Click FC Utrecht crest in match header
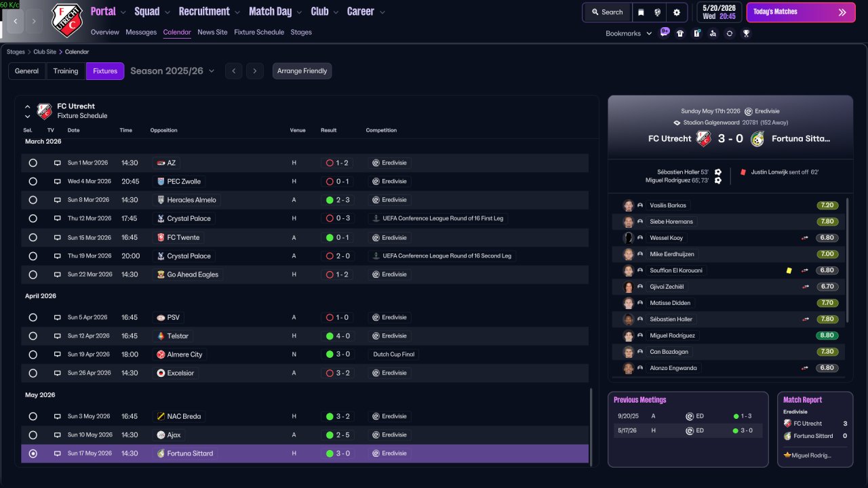This screenshot has width=868, height=488. click(x=703, y=138)
